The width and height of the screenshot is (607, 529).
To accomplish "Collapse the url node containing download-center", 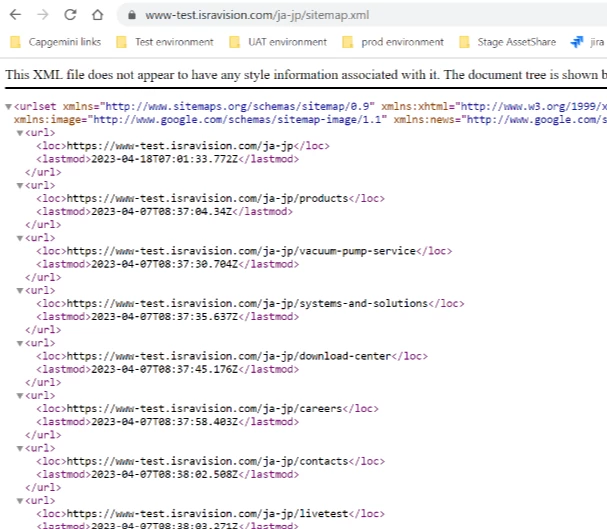I will tap(20, 343).
